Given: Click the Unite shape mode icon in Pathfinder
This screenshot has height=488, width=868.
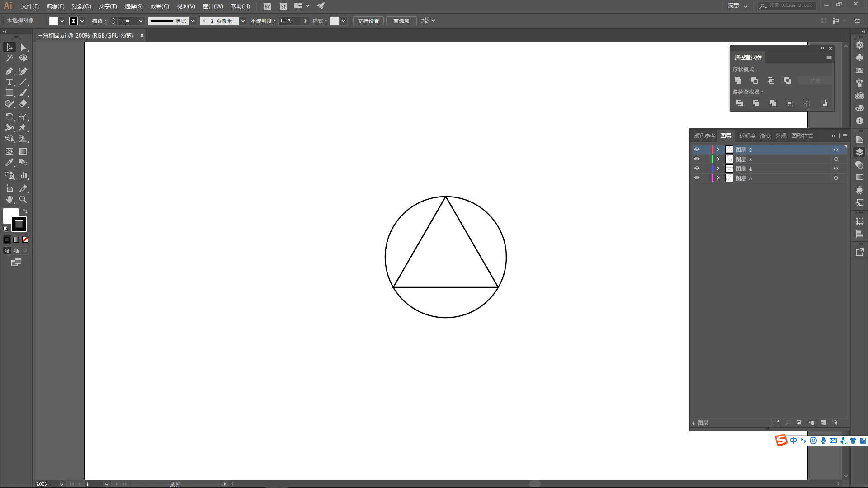Looking at the screenshot, I should 738,80.
